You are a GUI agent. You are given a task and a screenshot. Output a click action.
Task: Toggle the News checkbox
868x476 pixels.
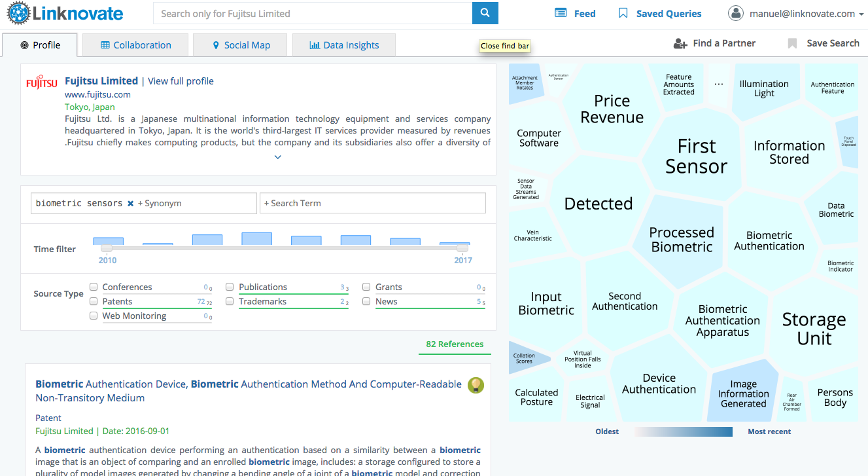tap(366, 302)
